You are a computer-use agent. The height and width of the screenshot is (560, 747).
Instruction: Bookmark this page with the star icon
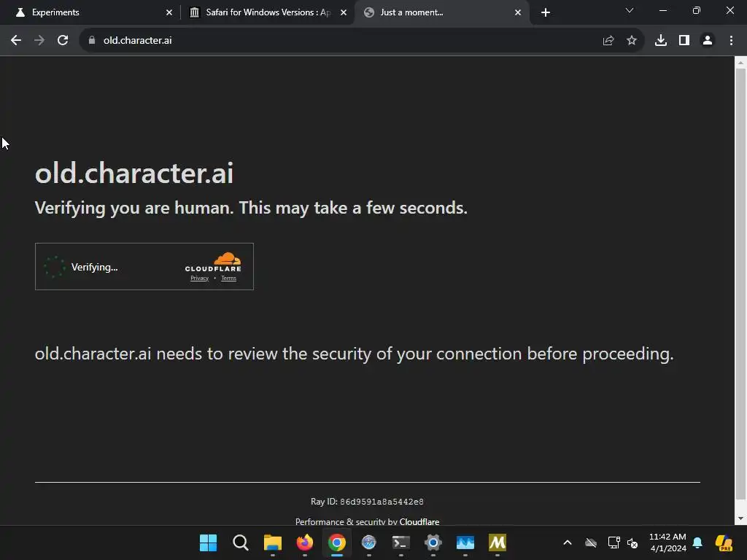pyautogui.click(x=632, y=41)
